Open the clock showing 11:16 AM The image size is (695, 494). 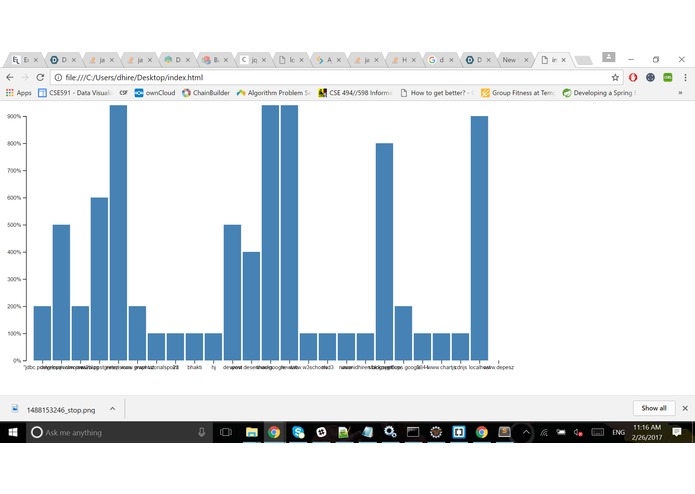click(x=647, y=432)
